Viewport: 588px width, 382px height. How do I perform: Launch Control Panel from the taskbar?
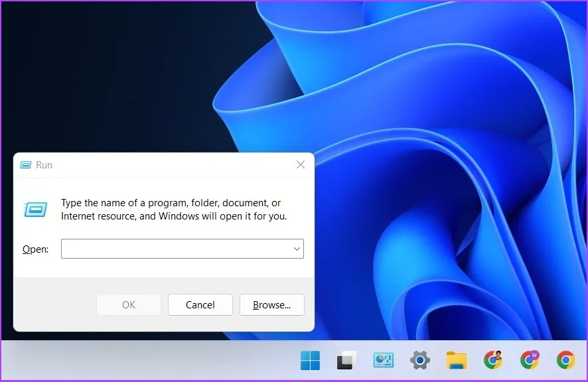click(383, 359)
